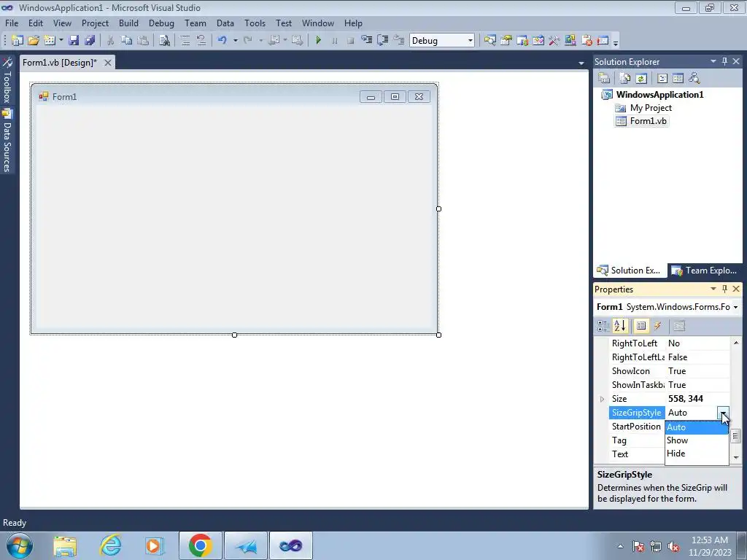Open the Debug configuration combo box

tap(441, 41)
